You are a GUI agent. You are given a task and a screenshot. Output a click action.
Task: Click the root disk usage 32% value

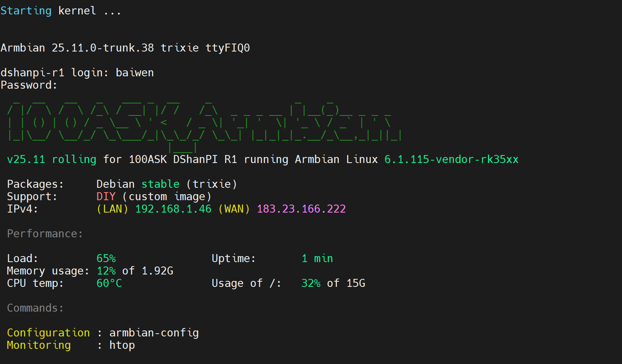click(311, 283)
